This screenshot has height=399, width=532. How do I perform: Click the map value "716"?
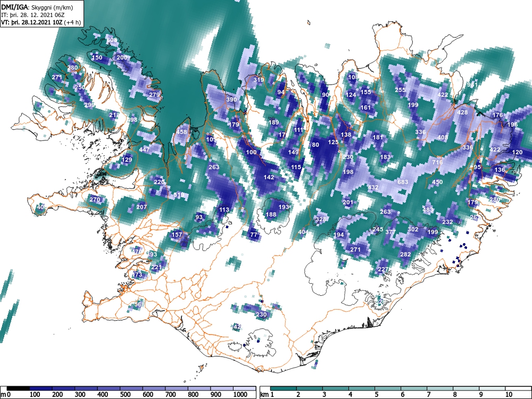point(438,162)
